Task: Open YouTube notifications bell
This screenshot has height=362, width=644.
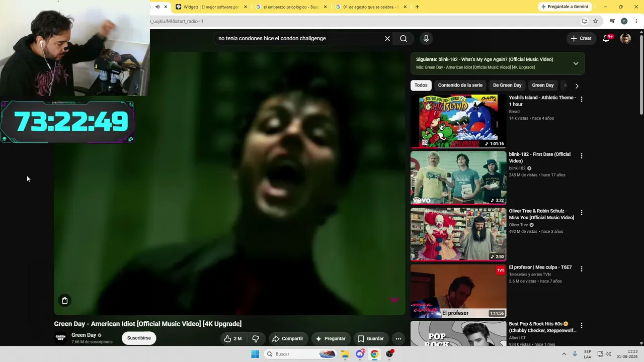Action: (607, 38)
